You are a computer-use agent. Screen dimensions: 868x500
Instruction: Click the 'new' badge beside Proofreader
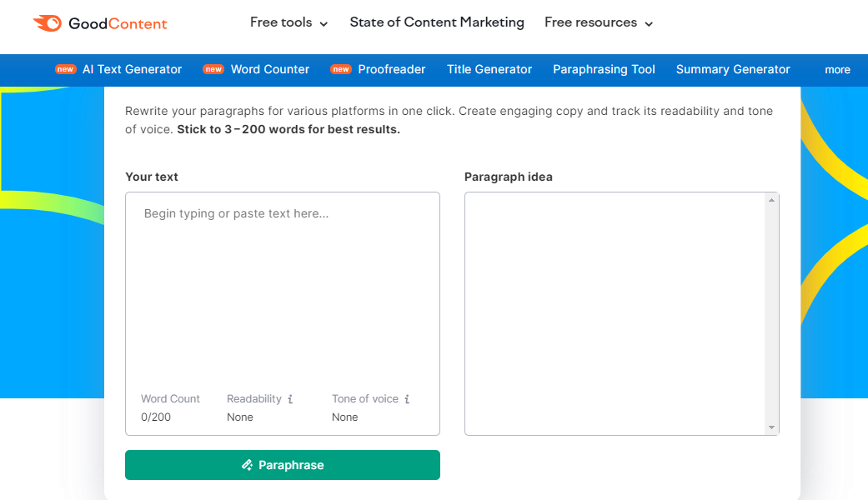pos(340,70)
